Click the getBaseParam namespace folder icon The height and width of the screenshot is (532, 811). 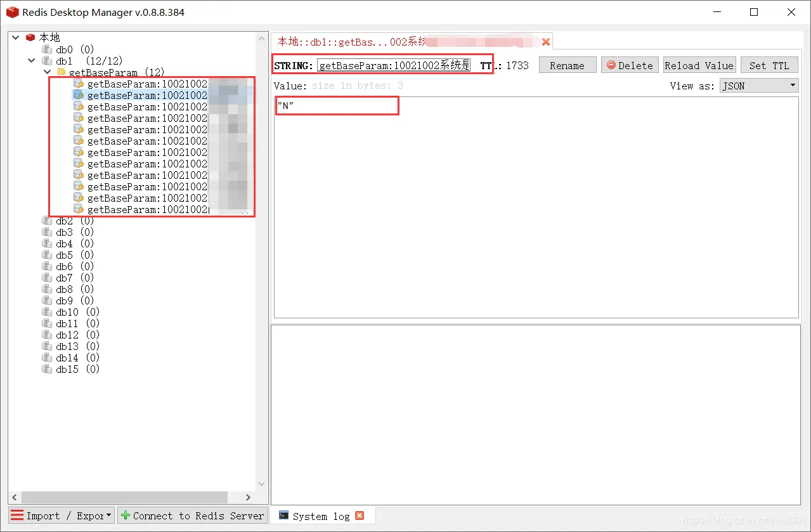(62, 72)
